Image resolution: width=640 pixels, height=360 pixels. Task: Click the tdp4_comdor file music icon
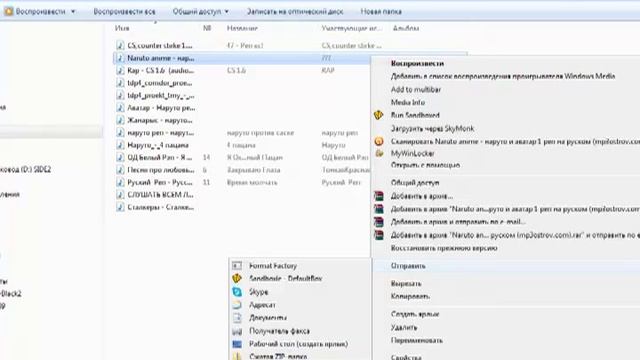tap(120, 83)
